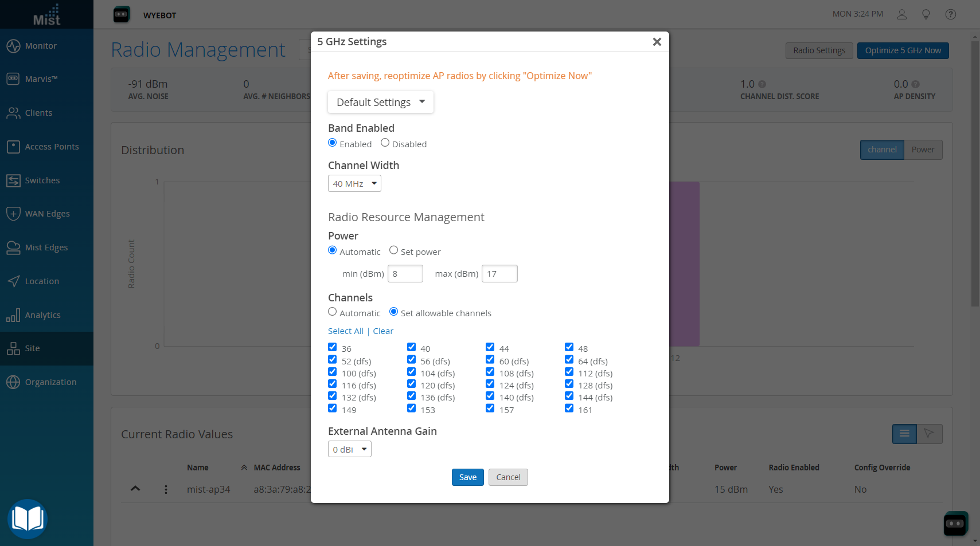Uncheck channel 52 (dfs)
The height and width of the screenshot is (546, 980).
click(333, 359)
